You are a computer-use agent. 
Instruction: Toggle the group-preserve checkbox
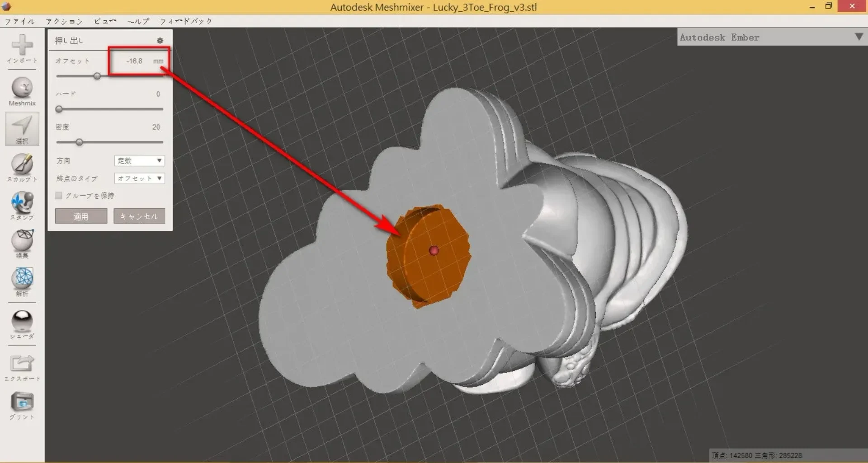[x=59, y=196]
